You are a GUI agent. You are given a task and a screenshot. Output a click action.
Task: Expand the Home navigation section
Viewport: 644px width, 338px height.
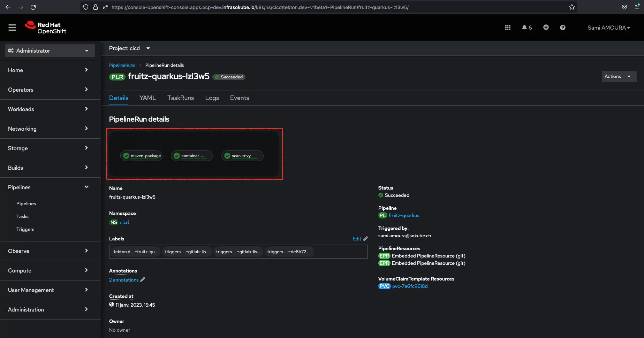pos(50,70)
